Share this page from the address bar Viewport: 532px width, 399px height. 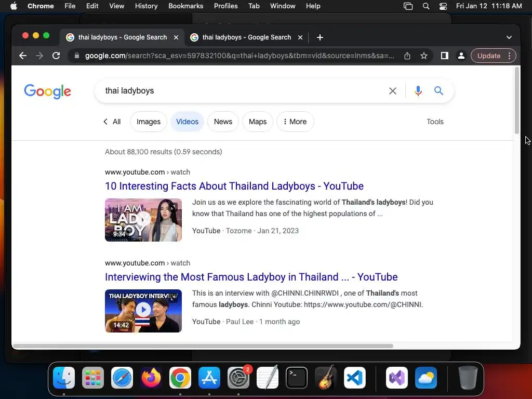tap(407, 56)
